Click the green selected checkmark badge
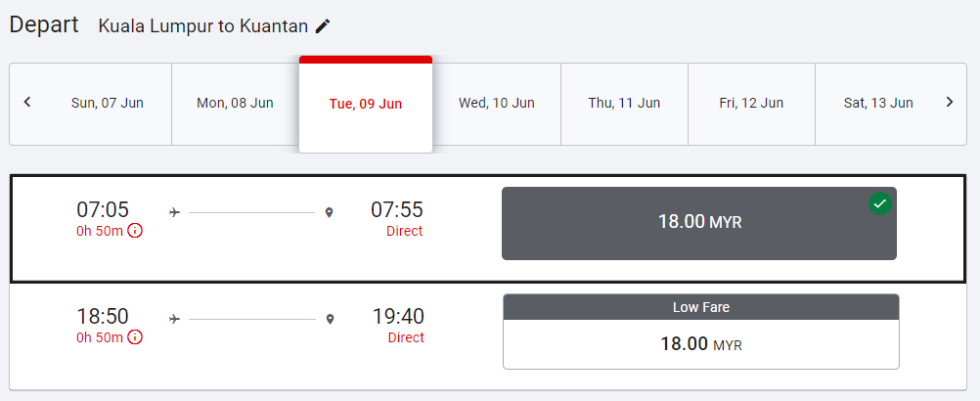980x401 pixels. click(879, 203)
